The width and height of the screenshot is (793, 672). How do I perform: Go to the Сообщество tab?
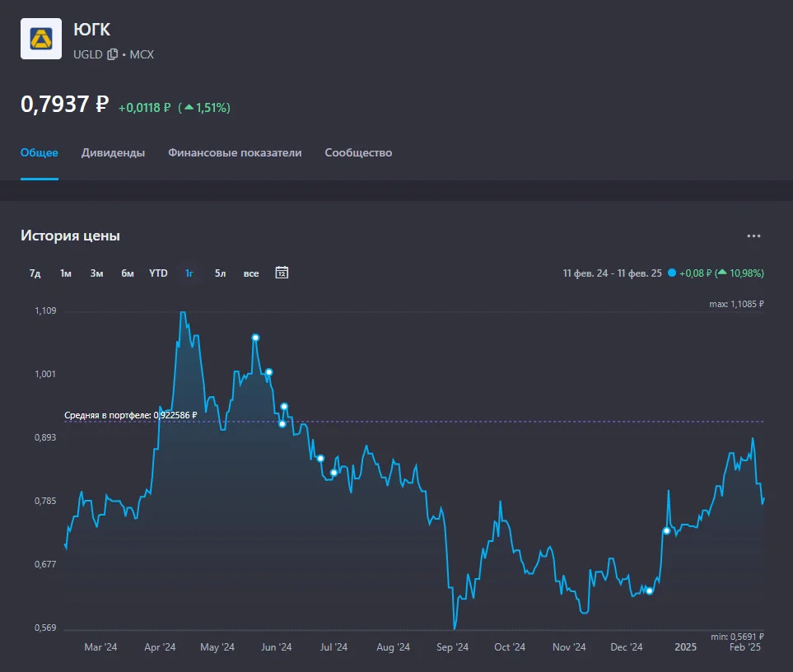tap(358, 152)
